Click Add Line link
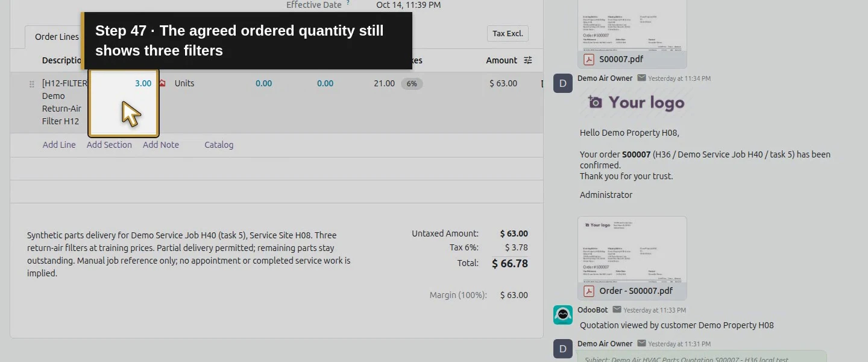868x362 pixels. click(59, 145)
